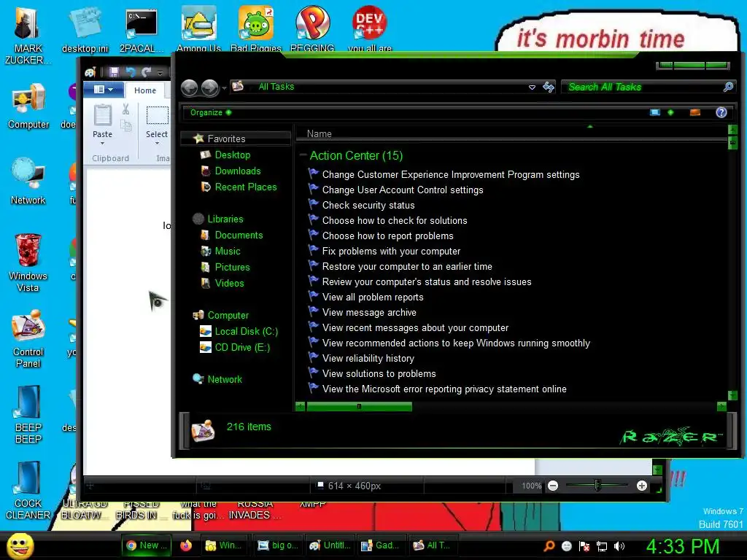
Task: Open Change User Account Control settings
Action: (403, 190)
